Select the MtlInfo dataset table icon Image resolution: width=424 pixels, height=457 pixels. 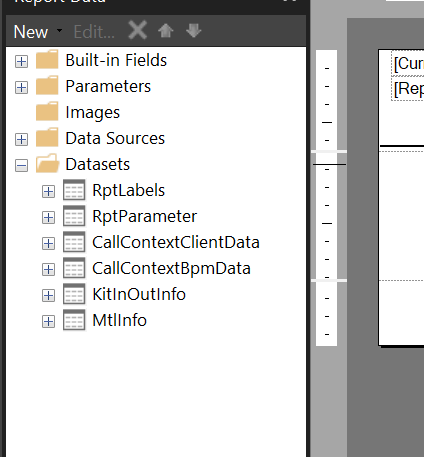(74, 320)
